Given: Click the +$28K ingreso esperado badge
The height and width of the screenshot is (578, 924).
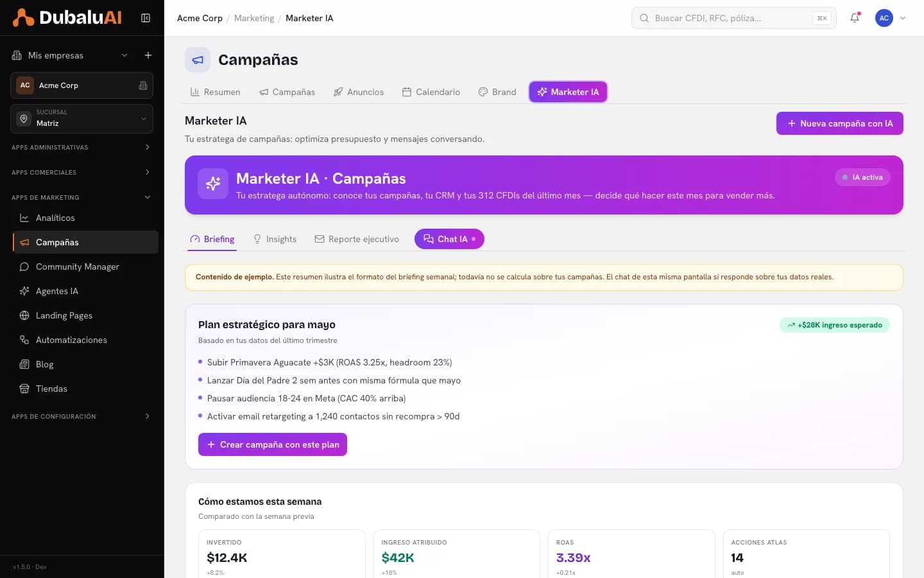Looking at the screenshot, I should coord(834,325).
